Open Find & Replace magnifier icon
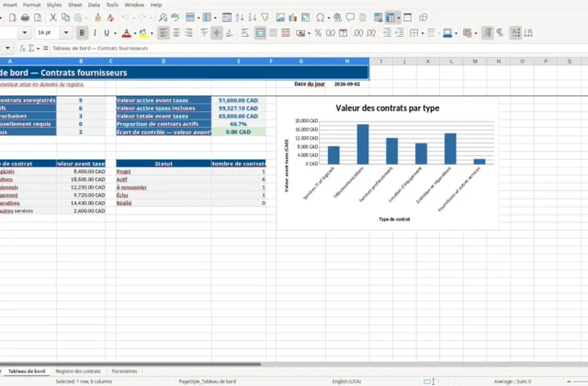 (163, 17)
